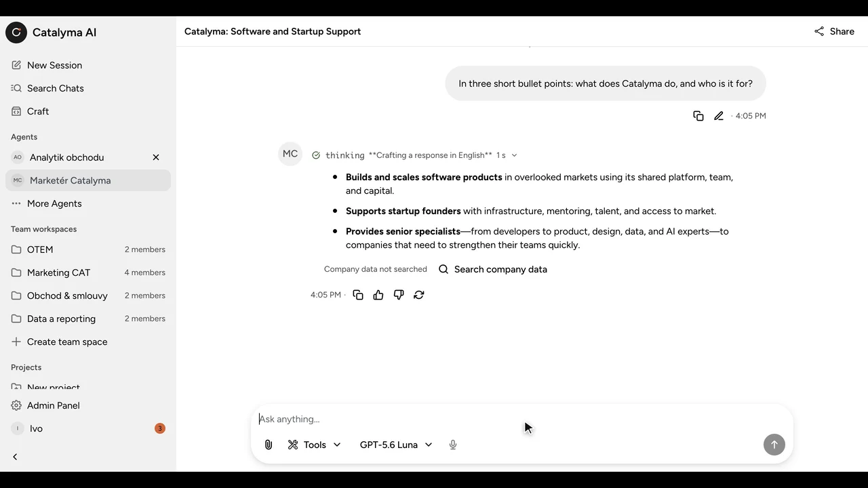Viewport: 868px width, 488px height.
Task: Click the Search company data button
Action: (x=493, y=269)
